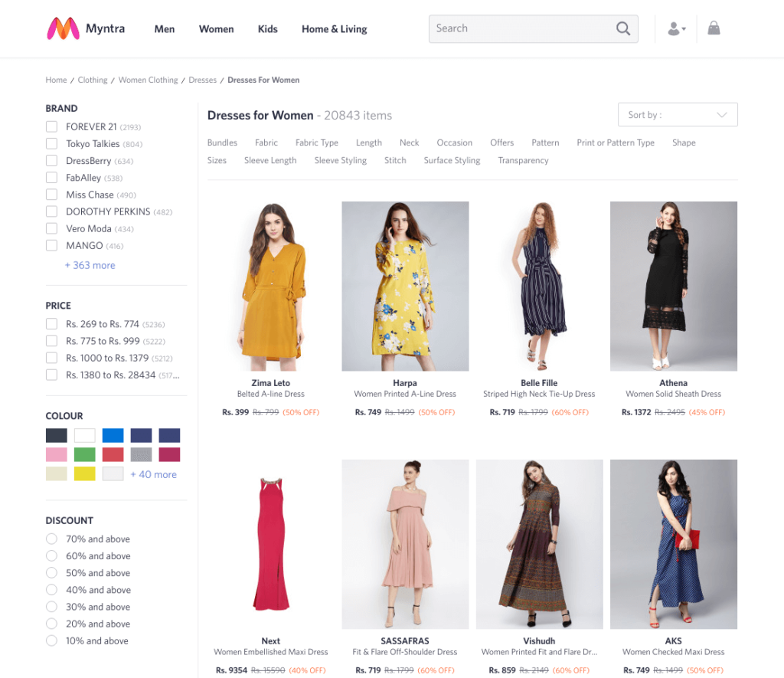The width and height of the screenshot is (784, 678).
Task: Go to the Dresses breadcrumb link
Action: (x=202, y=80)
